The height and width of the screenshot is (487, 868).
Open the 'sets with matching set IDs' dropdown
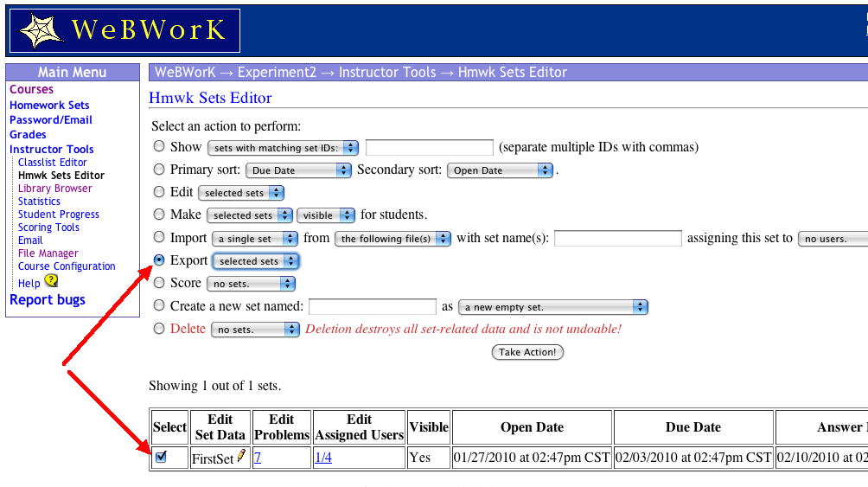[283, 148]
